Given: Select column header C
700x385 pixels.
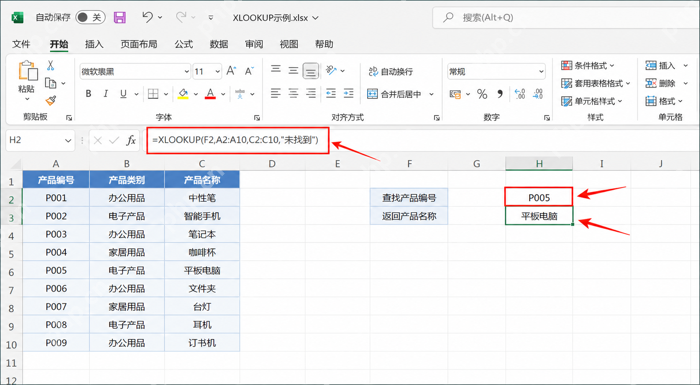Looking at the screenshot, I should coord(202,164).
